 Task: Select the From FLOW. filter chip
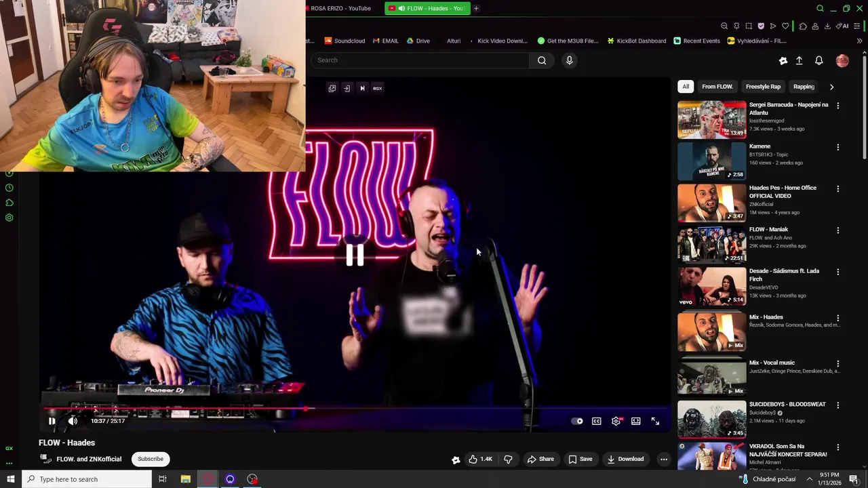(717, 87)
